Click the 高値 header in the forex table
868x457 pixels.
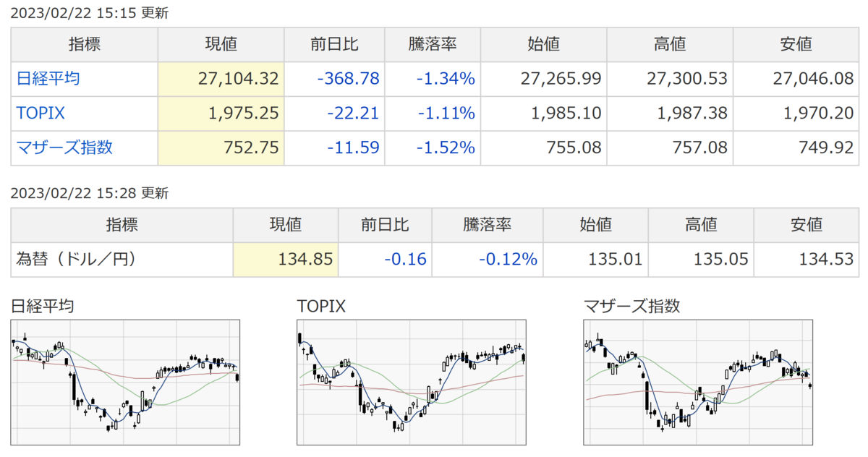pos(700,224)
